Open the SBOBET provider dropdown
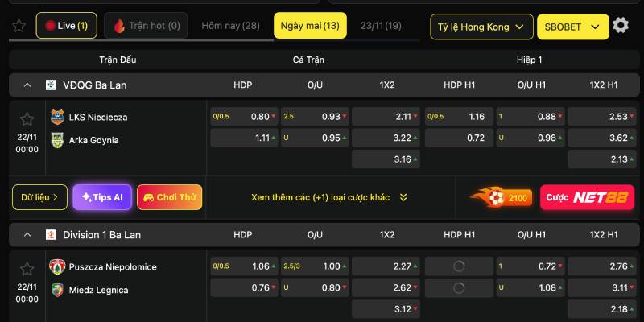Screen dimensions: 644x322 point(573,27)
